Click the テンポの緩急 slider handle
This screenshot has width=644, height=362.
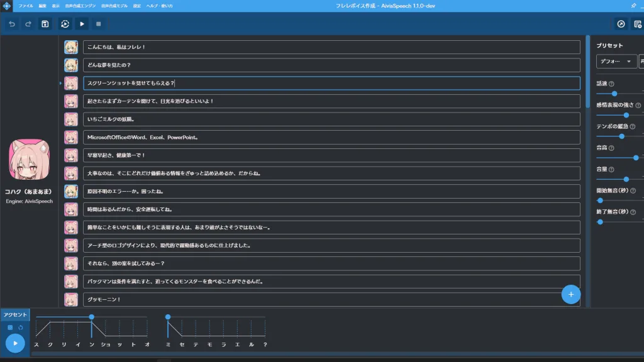tap(622, 136)
